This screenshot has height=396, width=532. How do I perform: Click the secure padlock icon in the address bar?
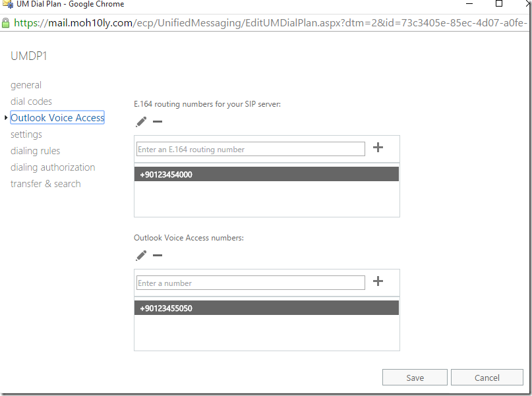pos(6,23)
